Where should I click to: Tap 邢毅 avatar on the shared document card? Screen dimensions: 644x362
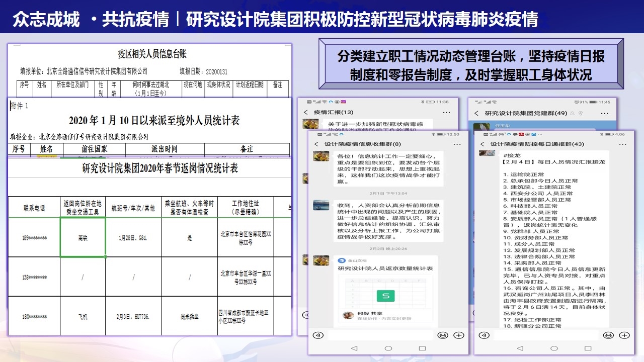[x=347, y=315]
